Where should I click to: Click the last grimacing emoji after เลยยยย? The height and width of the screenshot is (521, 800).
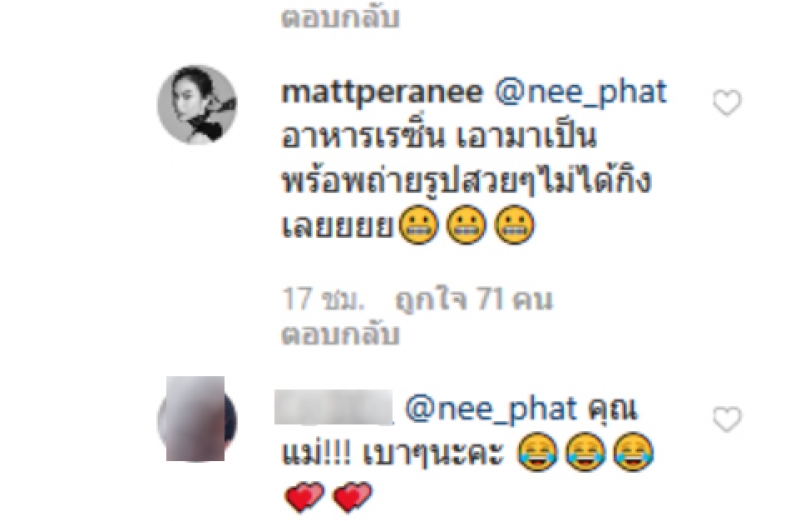(x=514, y=225)
